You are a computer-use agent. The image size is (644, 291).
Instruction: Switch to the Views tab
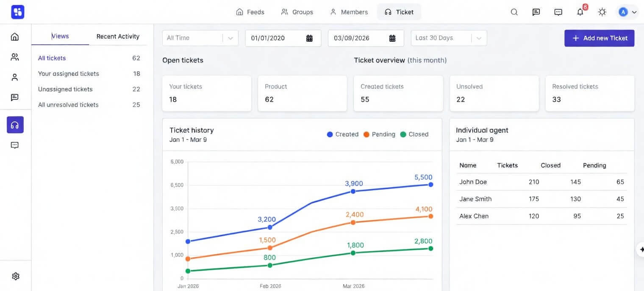60,36
